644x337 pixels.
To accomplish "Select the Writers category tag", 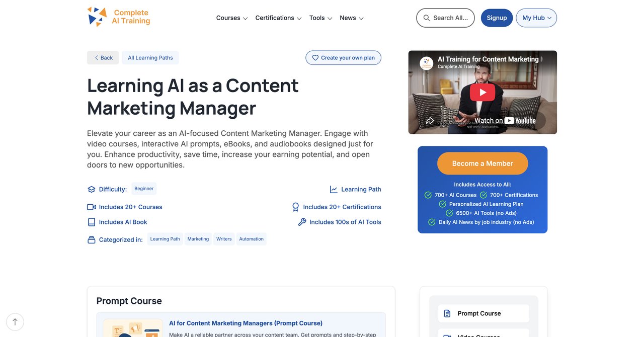I will pyautogui.click(x=224, y=239).
